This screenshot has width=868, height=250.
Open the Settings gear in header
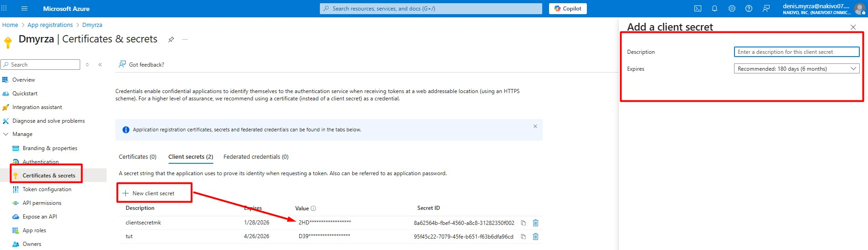pyautogui.click(x=732, y=9)
